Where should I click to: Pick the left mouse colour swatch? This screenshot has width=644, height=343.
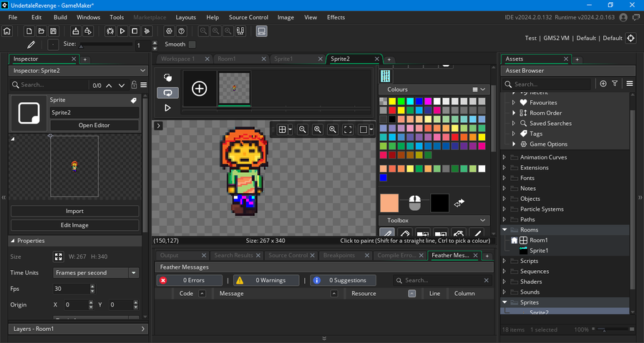click(389, 203)
